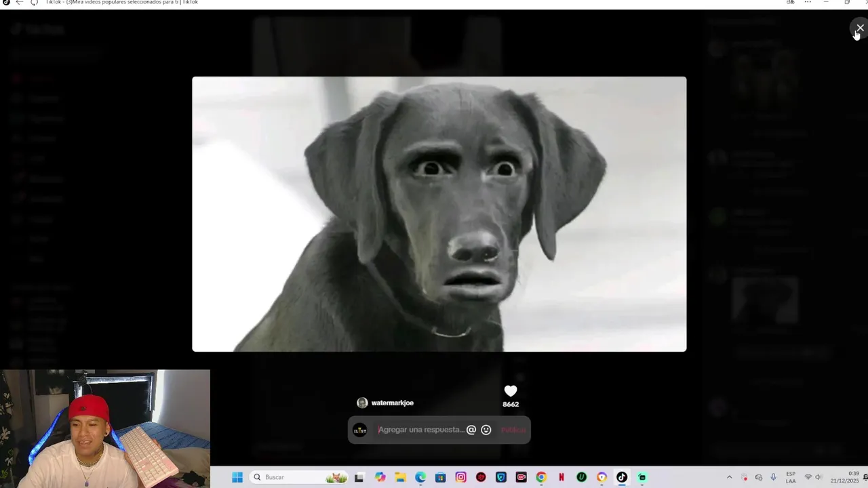Screen dimensions: 868x488
Task: Click the taskbar Buscar search box
Action: [298, 477]
